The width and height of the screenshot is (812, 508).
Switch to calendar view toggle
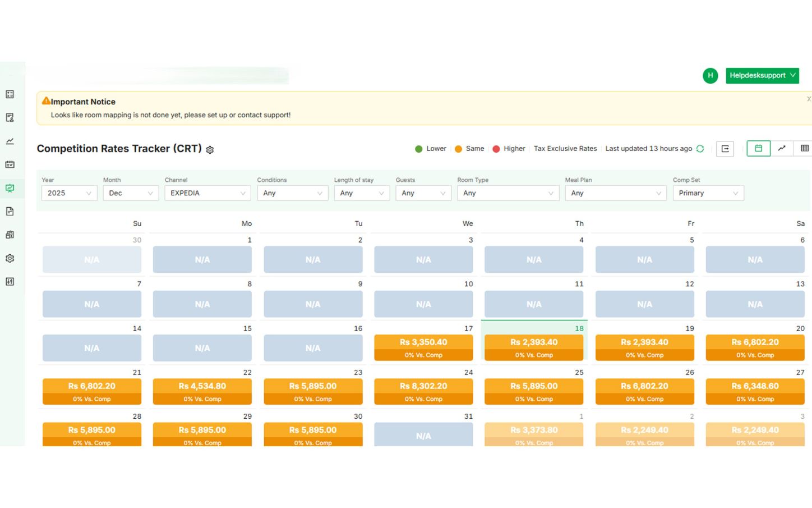(758, 148)
